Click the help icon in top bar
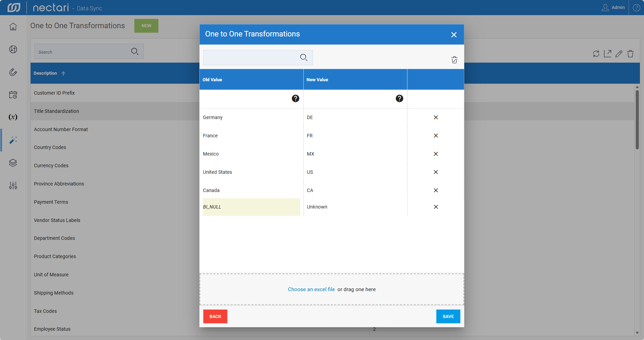The height and width of the screenshot is (340, 644). pyautogui.click(x=636, y=8)
